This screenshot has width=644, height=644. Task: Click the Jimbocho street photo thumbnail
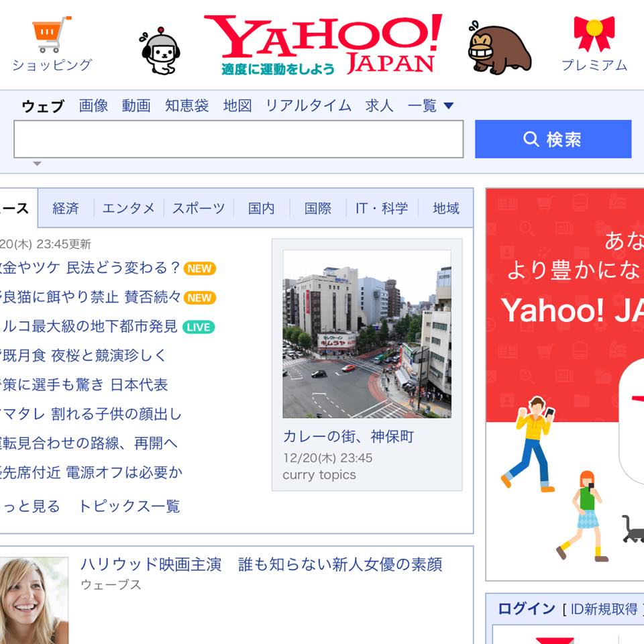pos(367,334)
